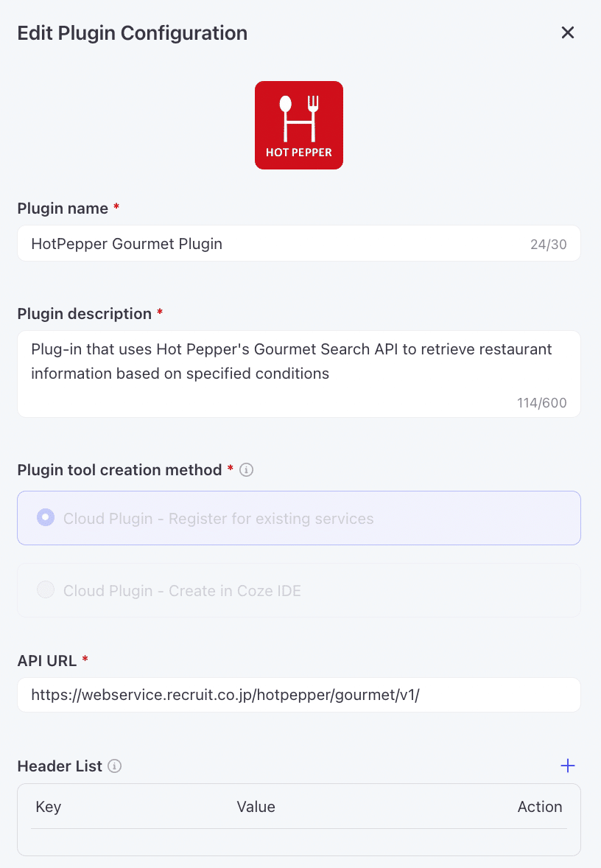Choose 'Create in Coze IDE' radio option
The height and width of the screenshot is (868, 601).
click(46, 590)
